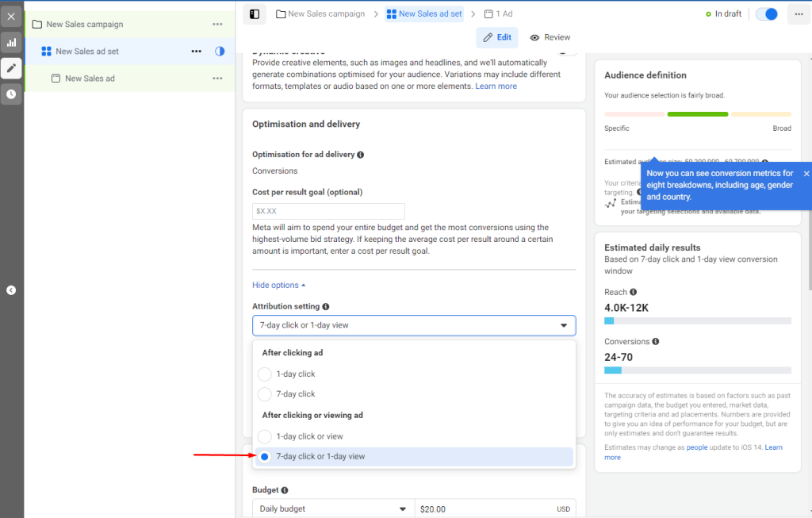Click the audience definition gauge bar
This screenshot has height=518, width=812.
[698, 114]
